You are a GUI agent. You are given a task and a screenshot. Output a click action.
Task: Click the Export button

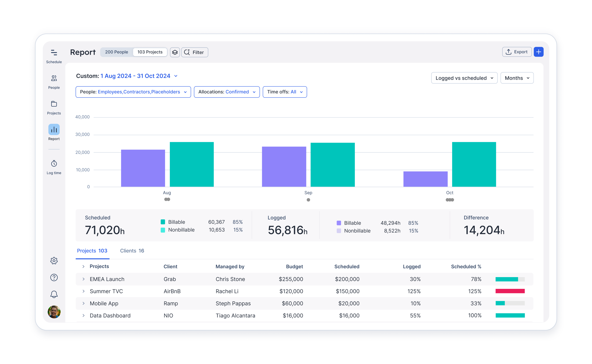pos(516,52)
